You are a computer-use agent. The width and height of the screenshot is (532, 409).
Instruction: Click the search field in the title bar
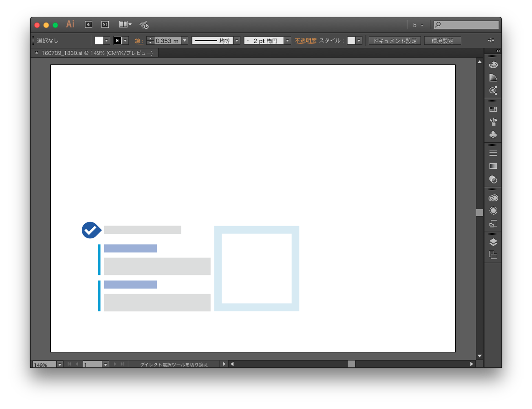coord(466,25)
